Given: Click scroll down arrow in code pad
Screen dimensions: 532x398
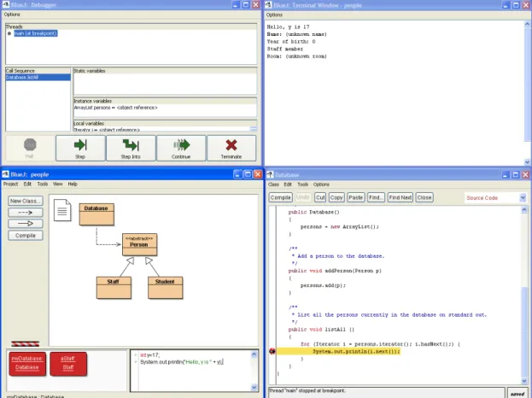Looking at the screenshot, I should click(254, 387).
